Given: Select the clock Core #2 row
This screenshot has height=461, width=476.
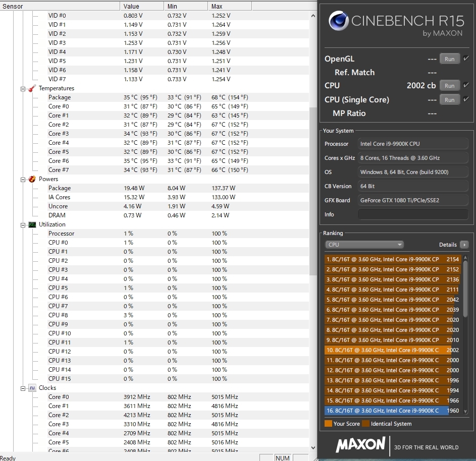Looking at the screenshot, I should (x=178, y=415).
